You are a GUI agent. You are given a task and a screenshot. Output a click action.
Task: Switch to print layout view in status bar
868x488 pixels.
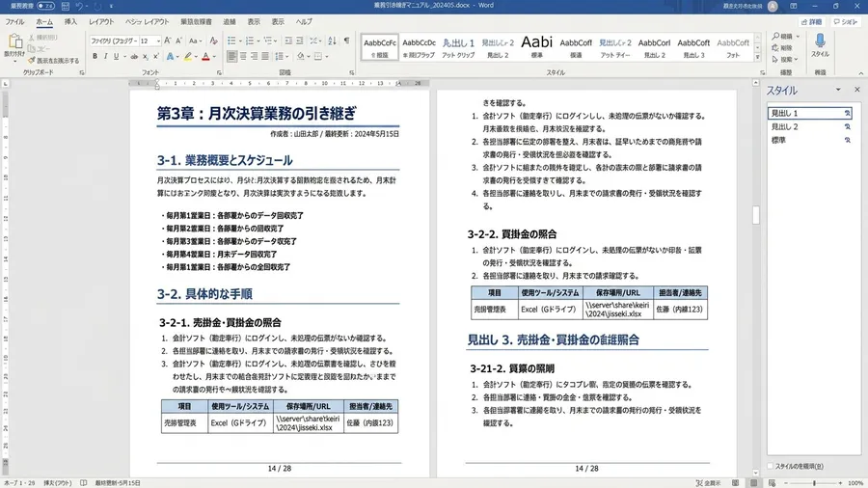coord(753,483)
